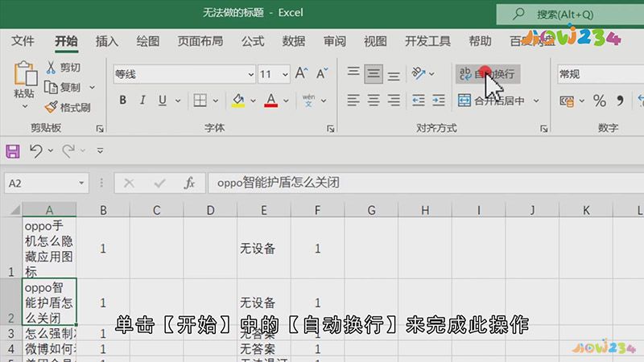Apply comma style number format
Viewport: 644px width, 362px height.
[x=620, y=101]
